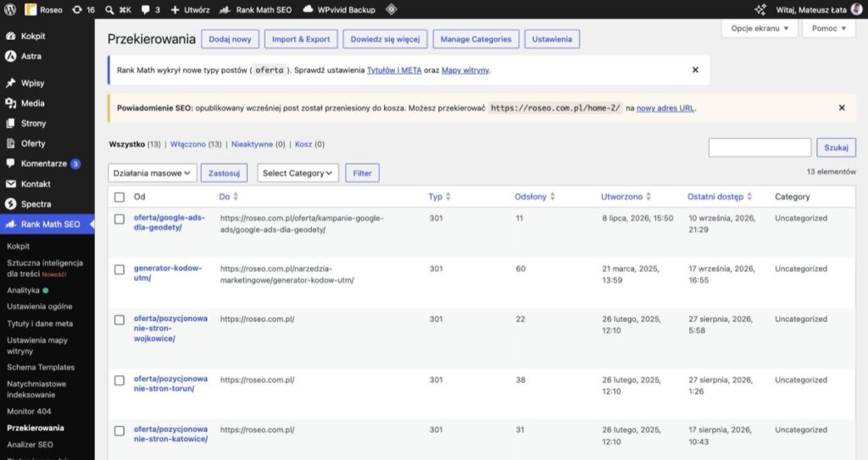Click the WPvivid Backup cloud icon

click(x=308, y=8)
